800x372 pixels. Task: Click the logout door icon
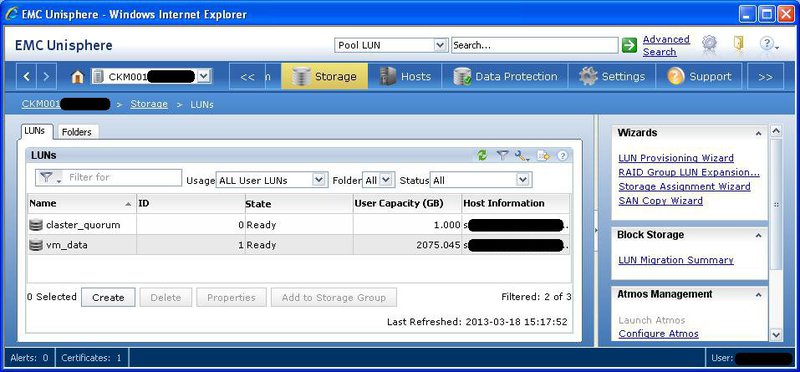tap(738, 44)
